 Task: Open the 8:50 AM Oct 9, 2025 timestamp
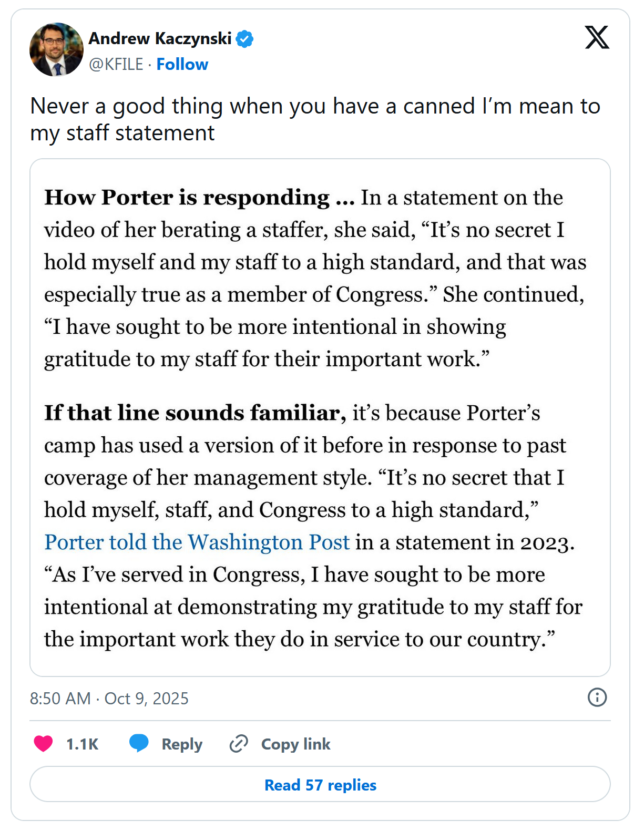(109, 699)
